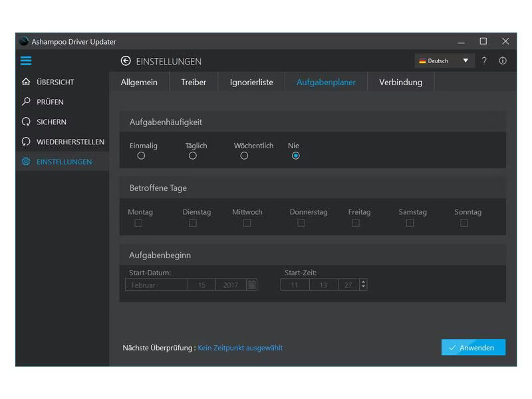Open SICHERN in the sidebar
This screenshot has width=532, height=399.
pos(63,122)
